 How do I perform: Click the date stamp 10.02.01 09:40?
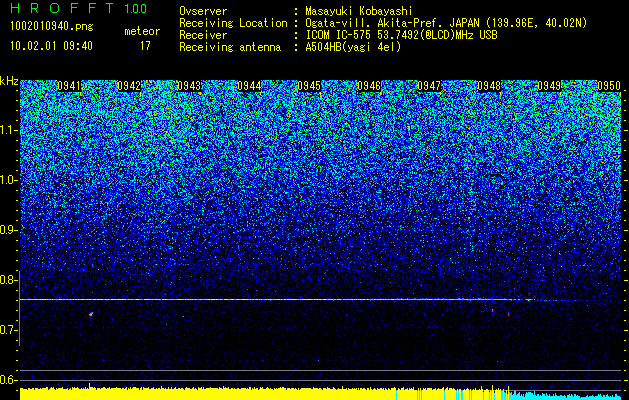(51, 46)
